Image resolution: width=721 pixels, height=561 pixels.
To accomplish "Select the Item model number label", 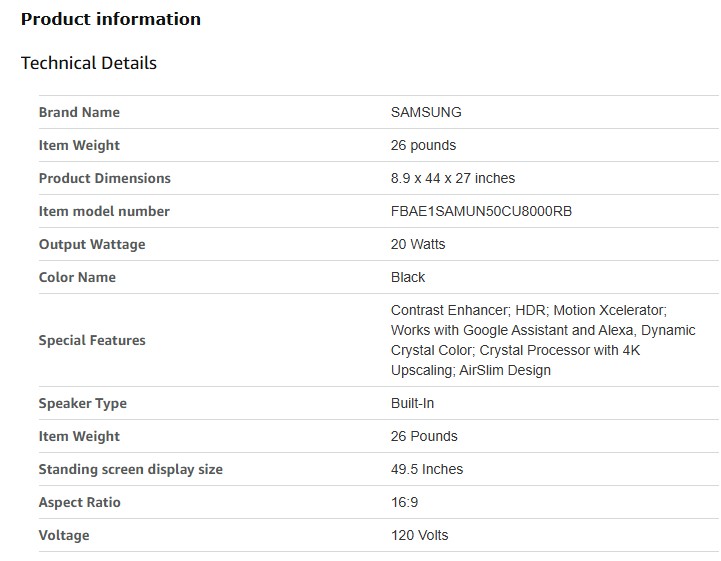I will tap(104, 211).
